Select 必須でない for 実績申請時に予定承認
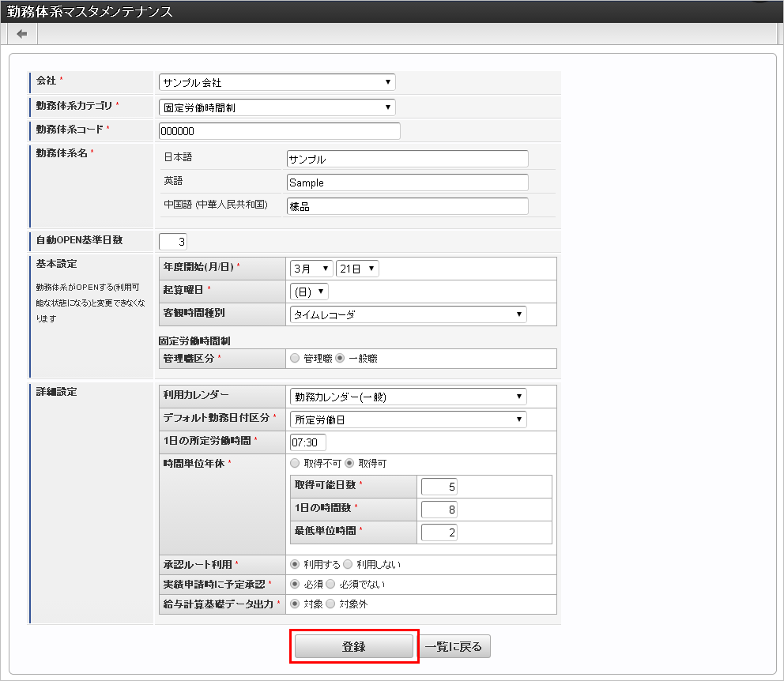The image size is (784, 681). pyautogui.click(x=330, y=584)
